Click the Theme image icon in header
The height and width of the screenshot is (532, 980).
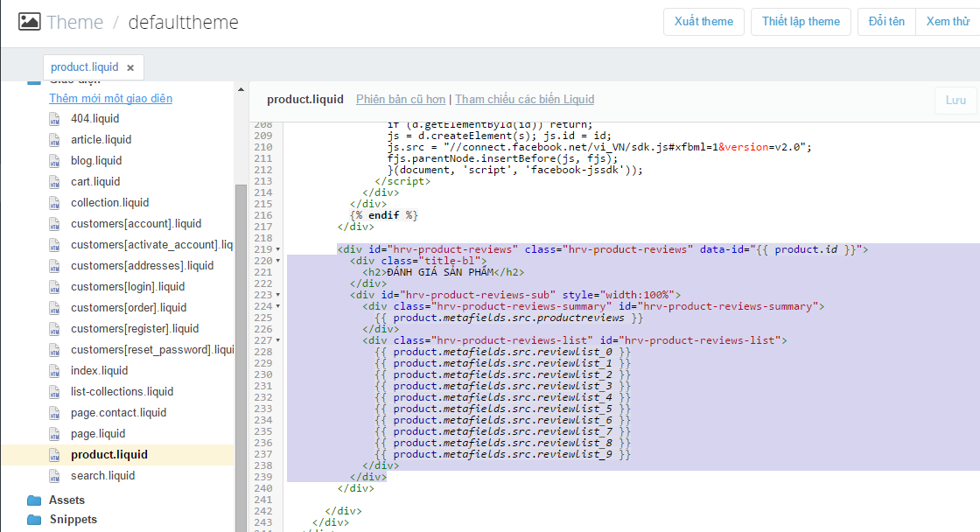[x=29, y=22]
